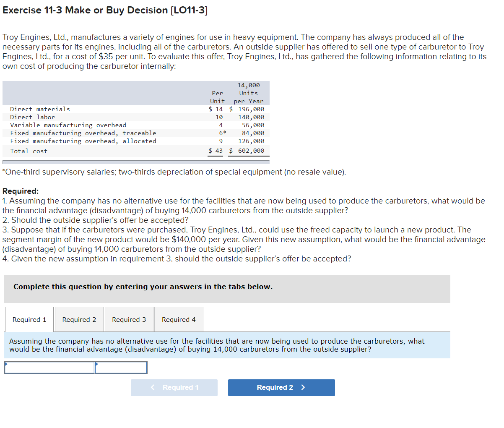Screen dimensions: 504x428
Task: Click 'Fixed manufacturing overhead, traceable' row label
Action: click(x=83, y=133)
